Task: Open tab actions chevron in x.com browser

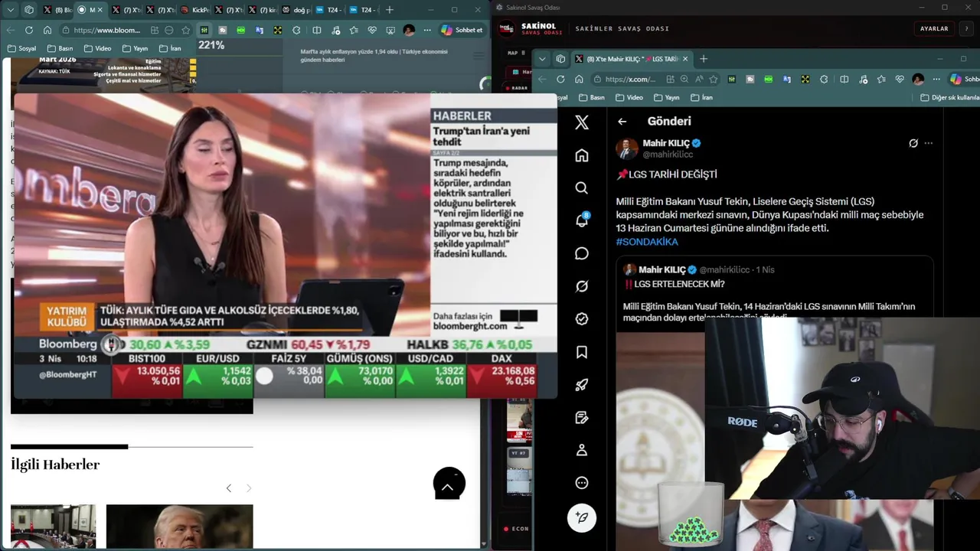Action: 542,59
